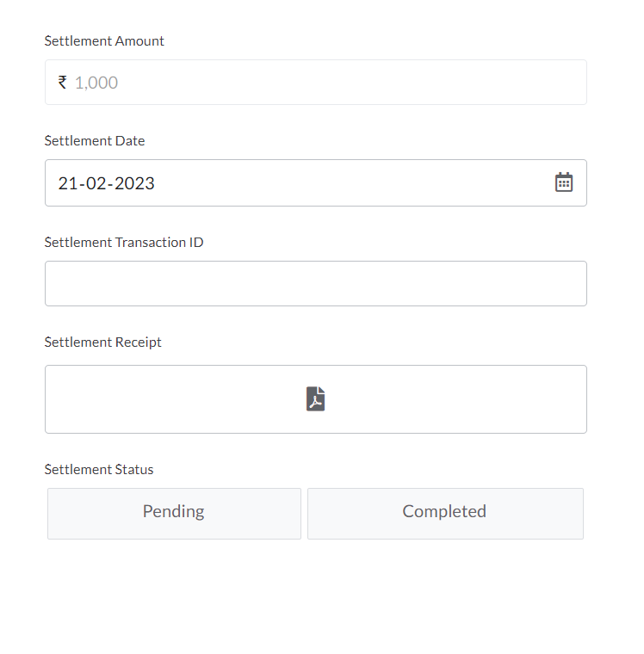Click the 1,000 placeholder amount text
Image resolution: width=644 pixels, height=654 pixels.
(x=96, y=83)
